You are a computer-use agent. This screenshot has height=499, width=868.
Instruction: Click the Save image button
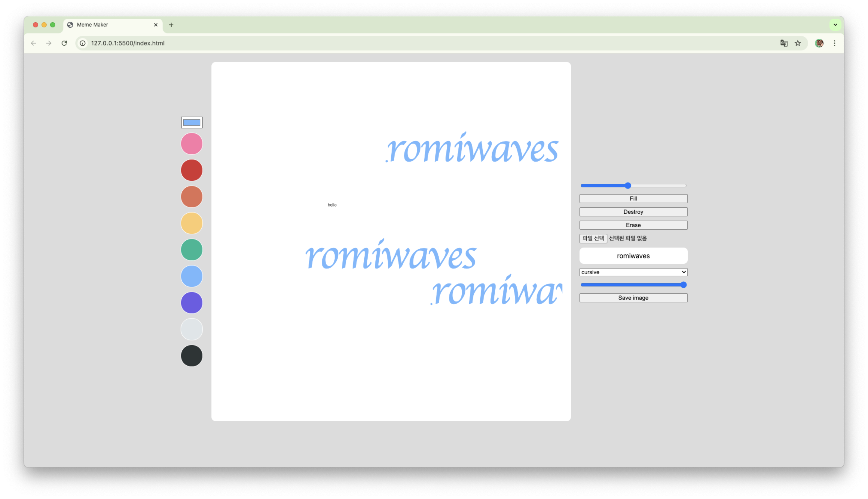tap(633, 298)
